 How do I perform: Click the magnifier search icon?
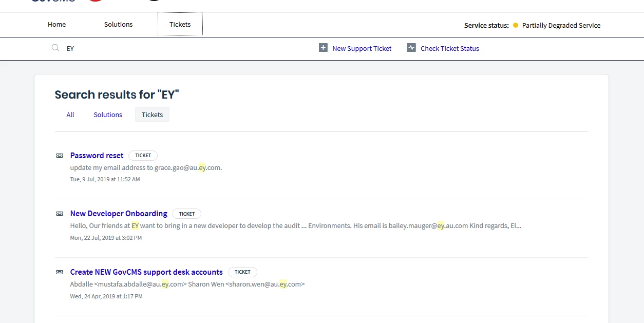[x=55, y=48]
